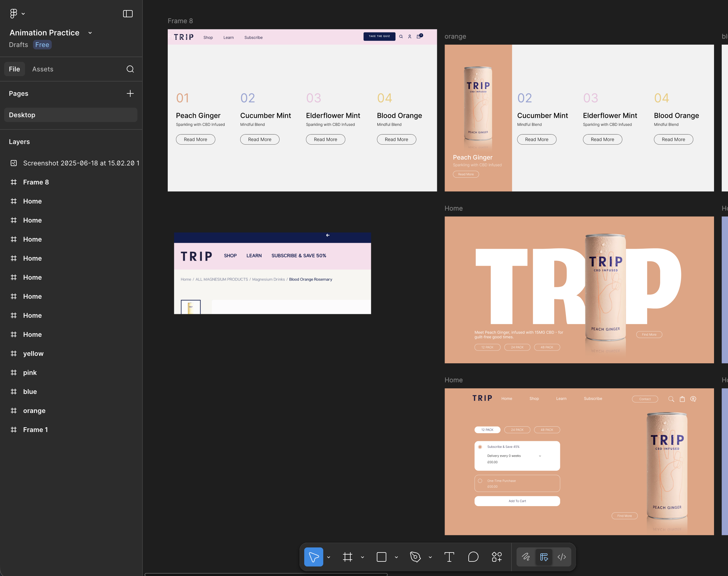The image size is (728, 576).
Task: Select the File tab
Action: [15, 69]
